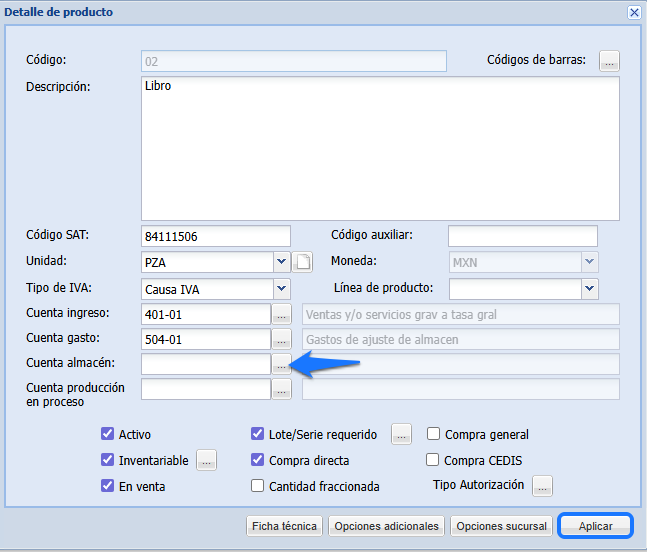Open Tipo Autorización ellipsis button
The width and height of the screenshot is (647, 552).
(x=543, y=487)
